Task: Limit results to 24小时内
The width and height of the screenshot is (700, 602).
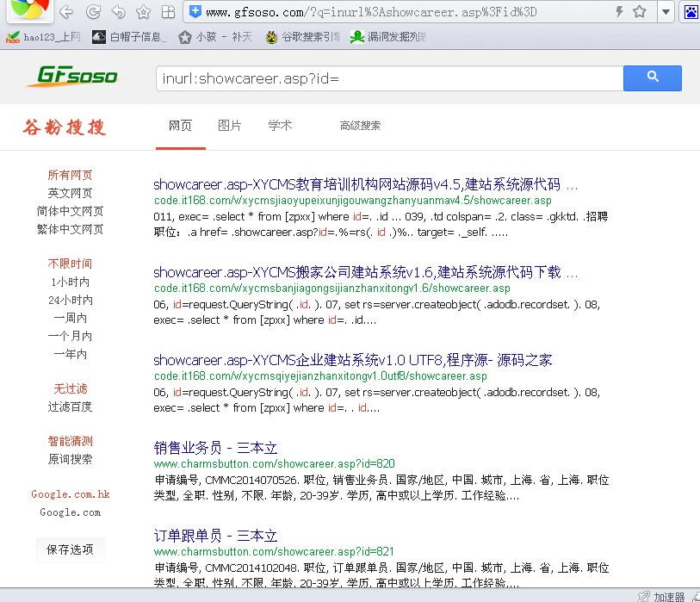Action: (x=70, y=300)
